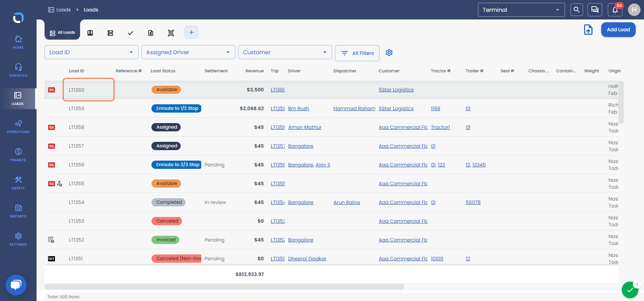The width and height of the screenshot is (644, 301).
Task: Open the Load ID filter dropdown
Action: (92, 52)
